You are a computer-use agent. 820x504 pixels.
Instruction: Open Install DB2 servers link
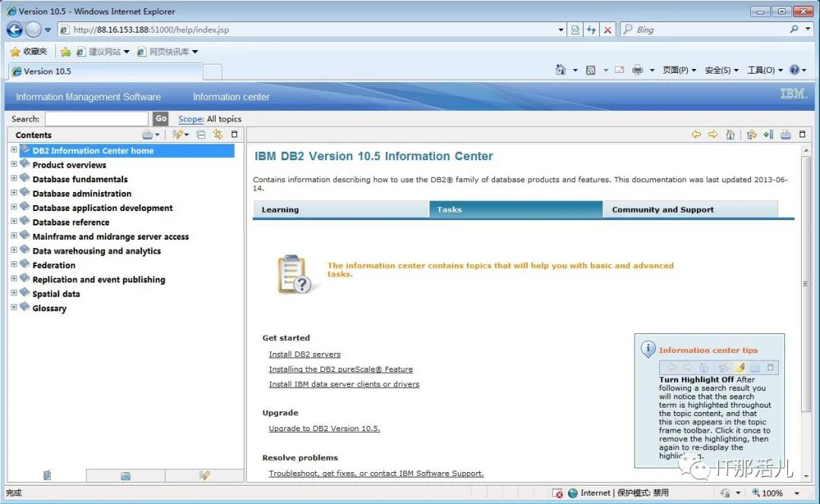pos(304,354)
